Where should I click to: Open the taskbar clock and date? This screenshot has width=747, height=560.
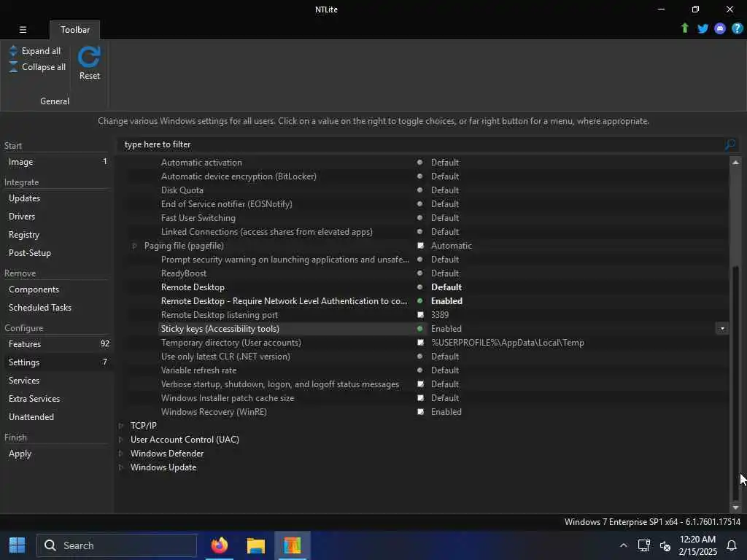coord(697,545)
